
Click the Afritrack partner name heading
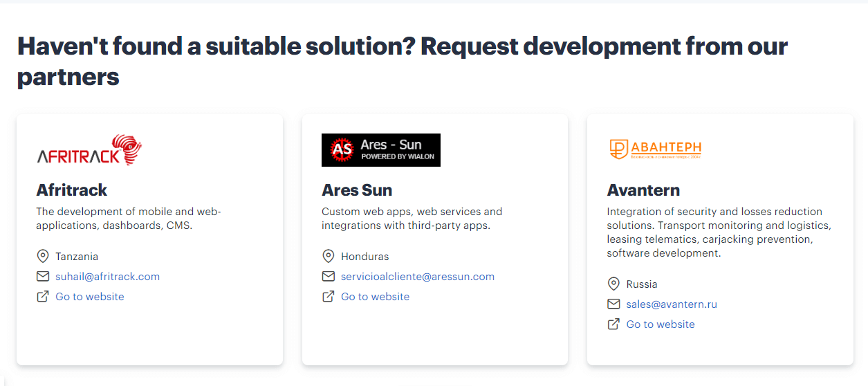point(72,190)
